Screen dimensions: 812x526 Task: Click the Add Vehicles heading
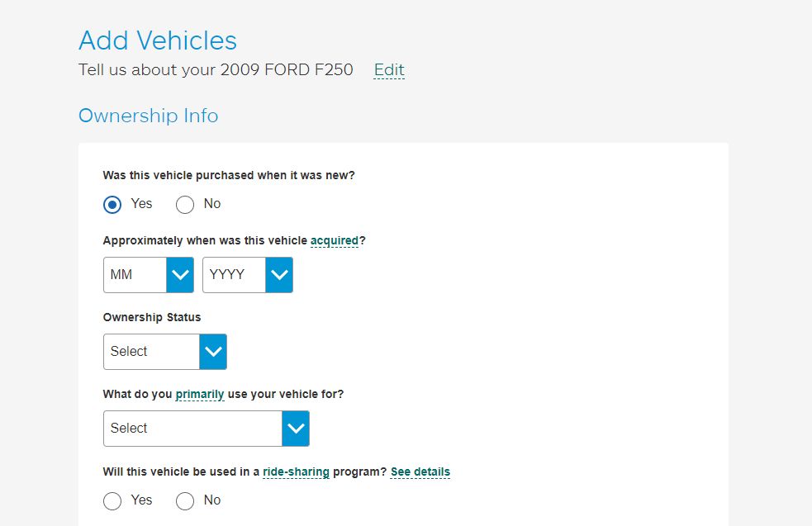pos(158,40)
